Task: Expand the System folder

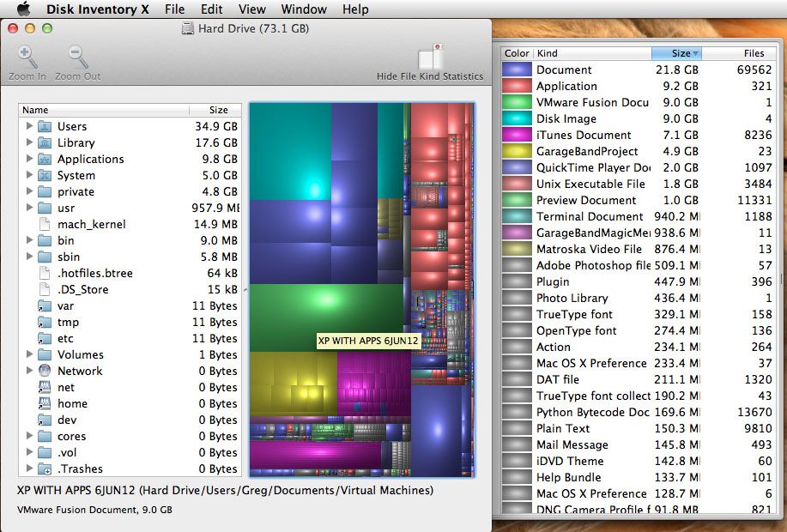Action: pos(29,175)
